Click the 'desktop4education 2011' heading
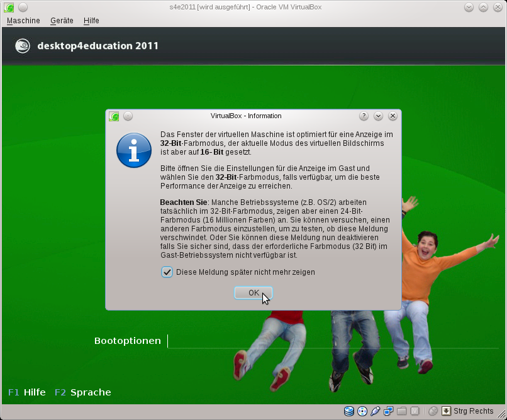Viewport: 507px width, 420px height. (97, 46)
